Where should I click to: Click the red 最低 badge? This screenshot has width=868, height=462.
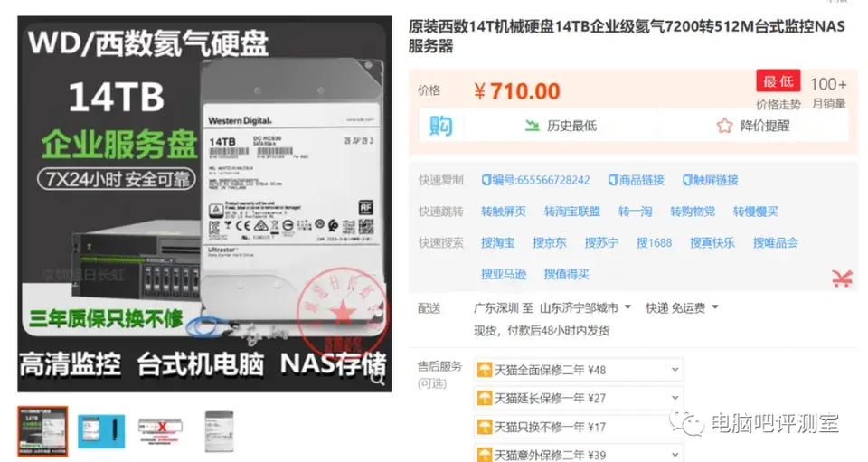click(778, 81)
